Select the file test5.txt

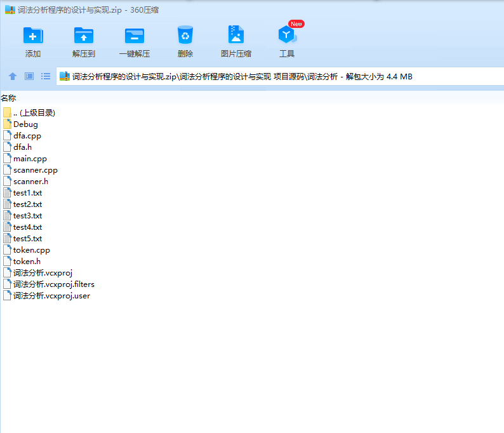[22, 239]
